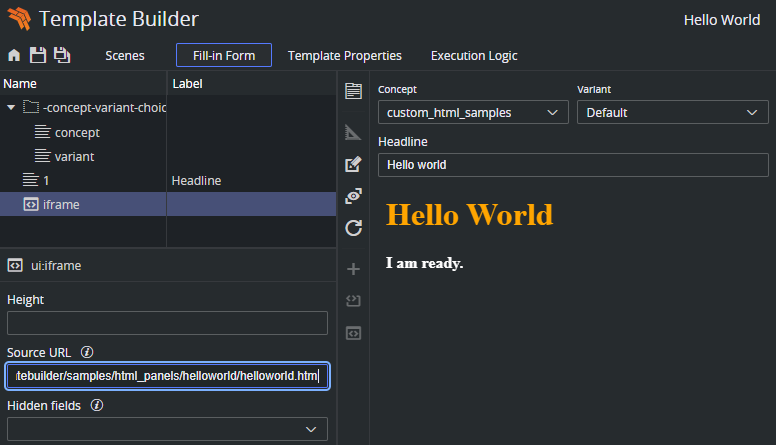776x445 pixels.
Task: Click the home icon in the toolbar
Action: coord(14,56)
